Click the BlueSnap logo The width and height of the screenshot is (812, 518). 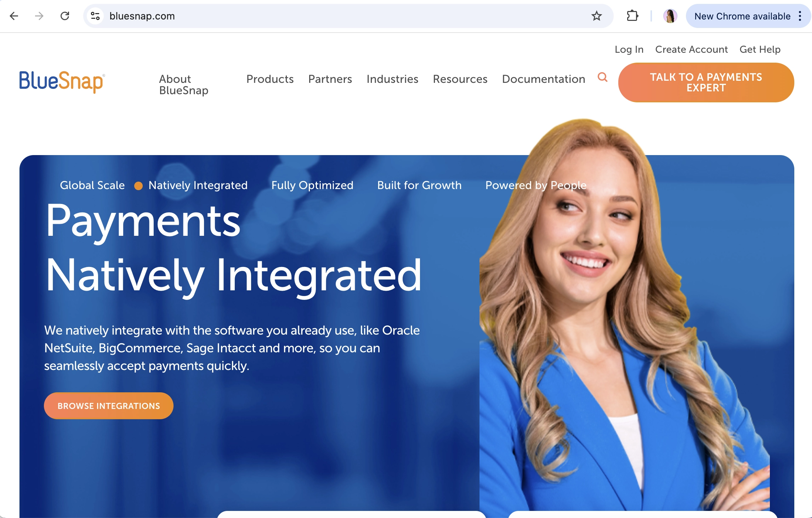62,81
